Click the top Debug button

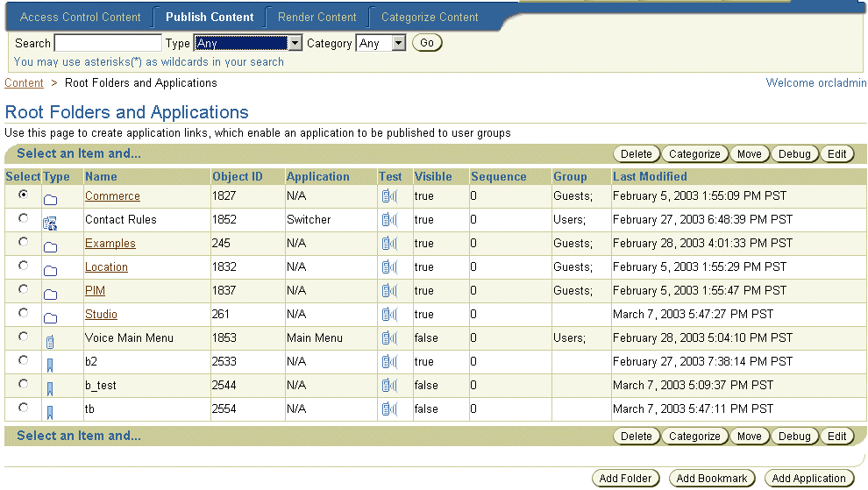(x=794, y=154)
